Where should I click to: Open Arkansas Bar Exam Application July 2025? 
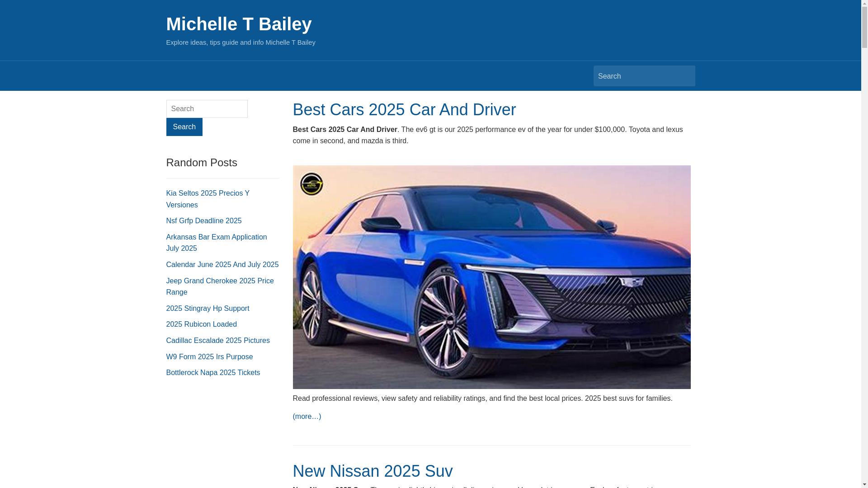click(217, 243)
